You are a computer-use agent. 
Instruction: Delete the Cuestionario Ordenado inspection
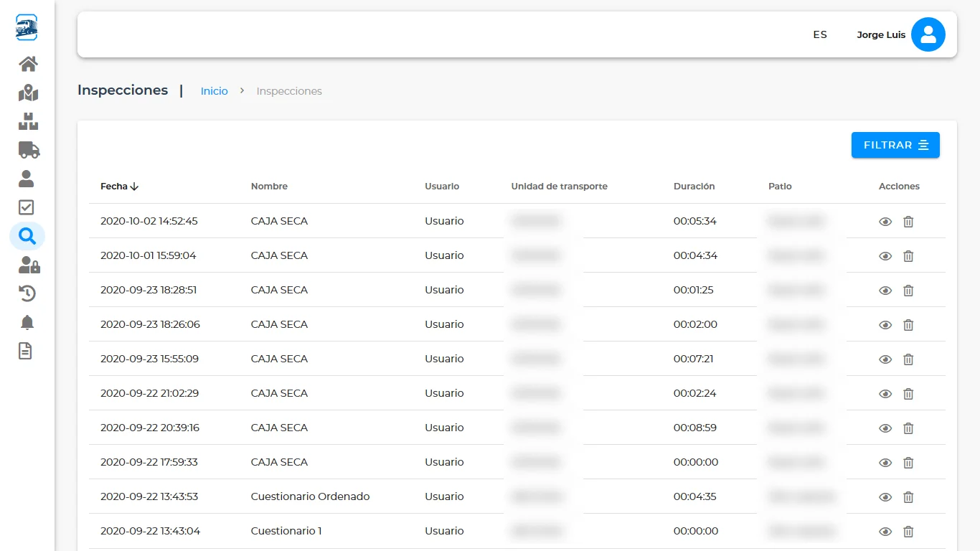point(908,496)
